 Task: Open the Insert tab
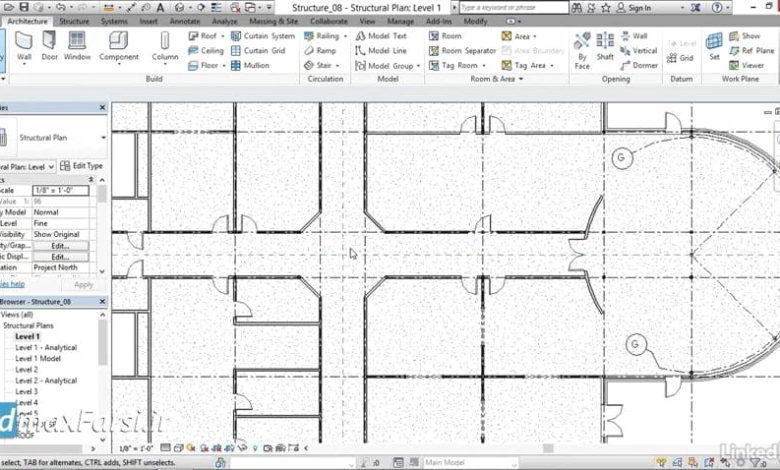tap(148, 21)
